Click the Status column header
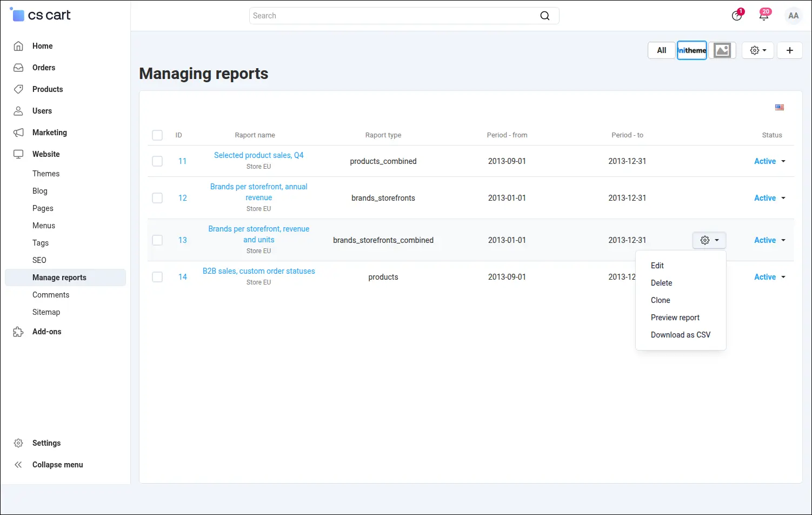 pyautogui.click(x=772, y=135)
